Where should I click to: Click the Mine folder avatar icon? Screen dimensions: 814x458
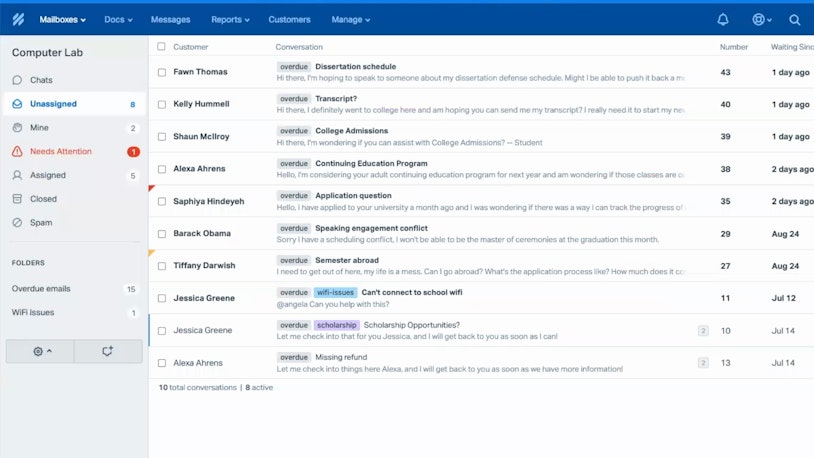pyautogui.click(x=17, y=128)
